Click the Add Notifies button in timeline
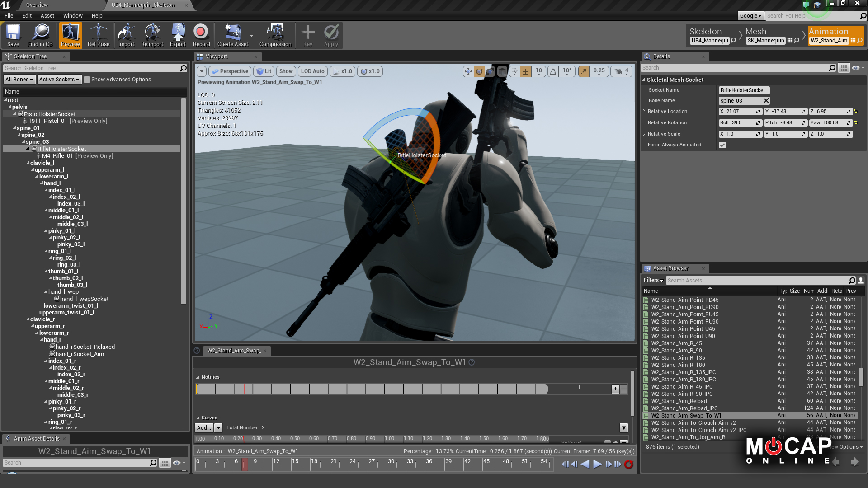The height and width of the screenshot is (488, 868). (615, 389)
